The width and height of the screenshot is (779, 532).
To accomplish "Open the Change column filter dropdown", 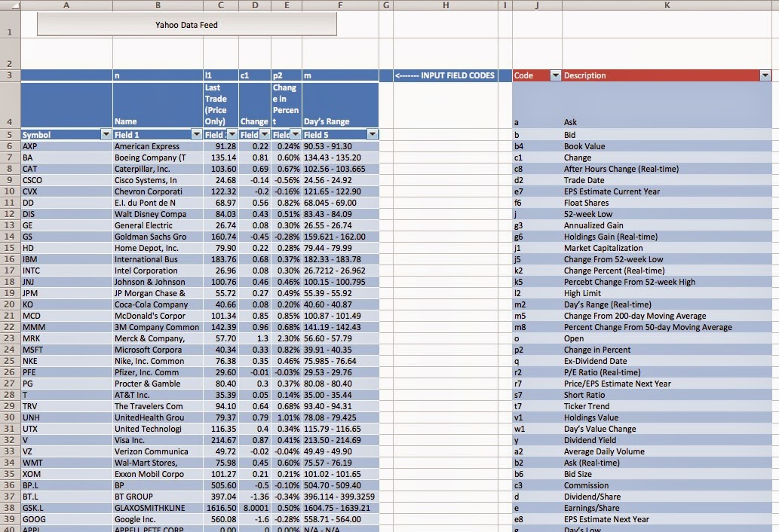I will point(265,134).
